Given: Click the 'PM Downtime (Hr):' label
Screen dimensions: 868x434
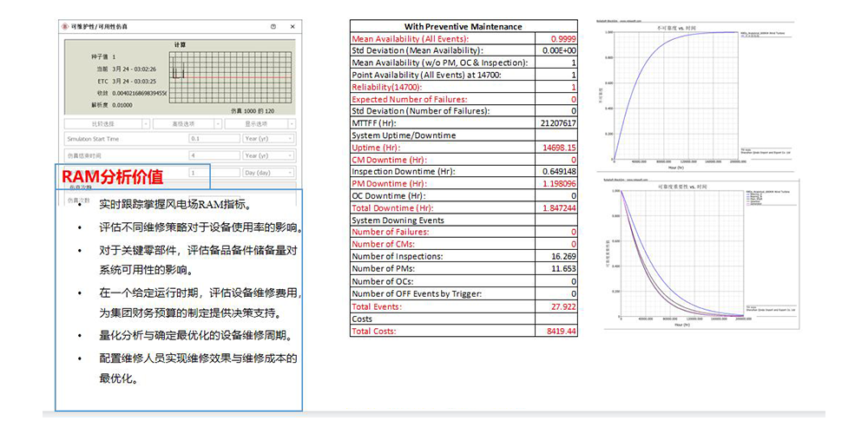Looking at the screenshot, I should coord(387,184).
